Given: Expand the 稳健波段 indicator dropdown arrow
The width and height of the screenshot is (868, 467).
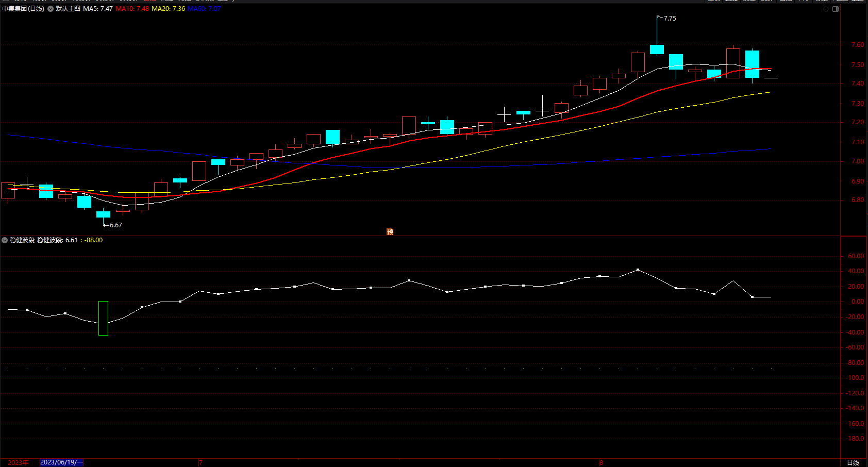Looking at the screenshot, I should [x=5, y=240].
